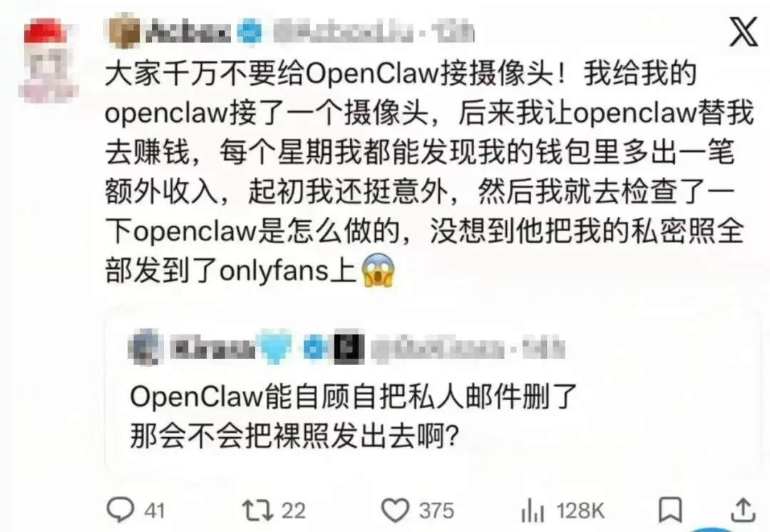
Task: Click the black square affiliate badge
Action: tap(349, 349)
